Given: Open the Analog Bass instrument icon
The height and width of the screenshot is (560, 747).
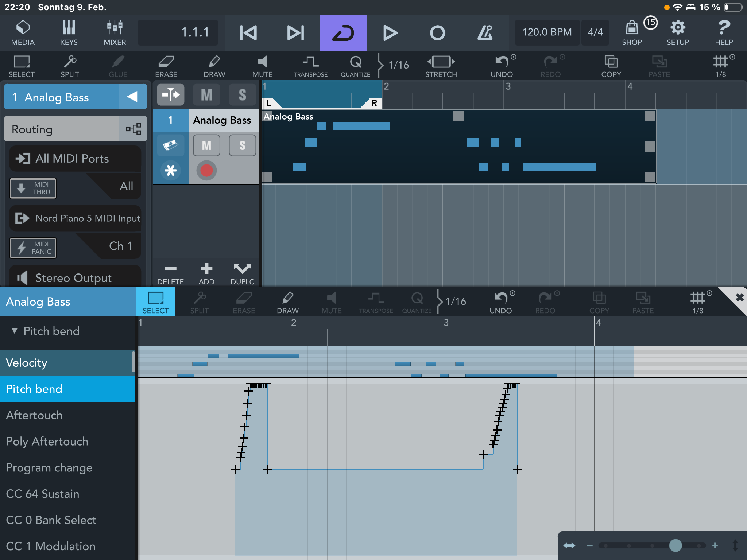Looking at the screenshot, I should click(x=170, y=145).
